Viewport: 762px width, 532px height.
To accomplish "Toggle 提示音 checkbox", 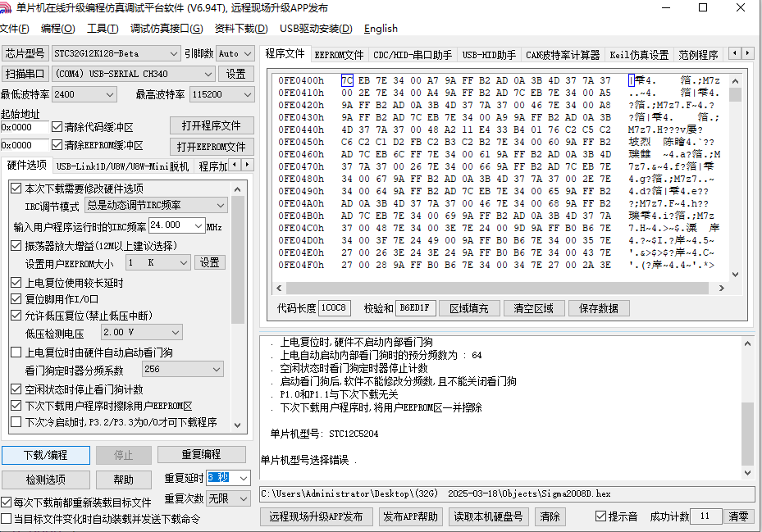I will click(600, 516).
